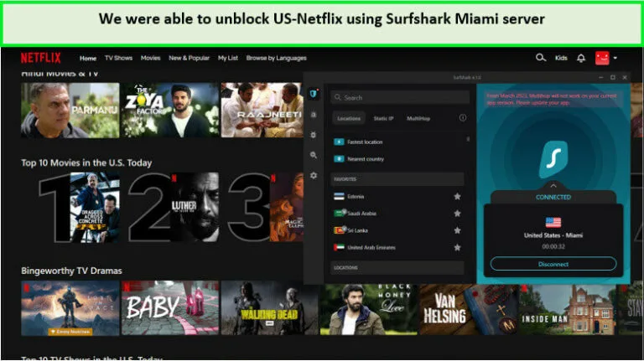
Task: Click the United States flag in connection card
Action: 553,222
